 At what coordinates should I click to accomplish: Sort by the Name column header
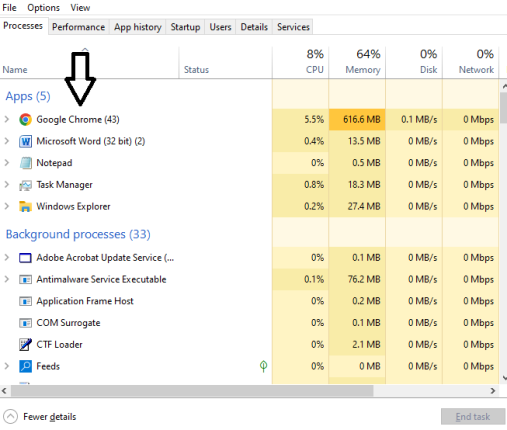pyautogui.click(x=89, y=63)
